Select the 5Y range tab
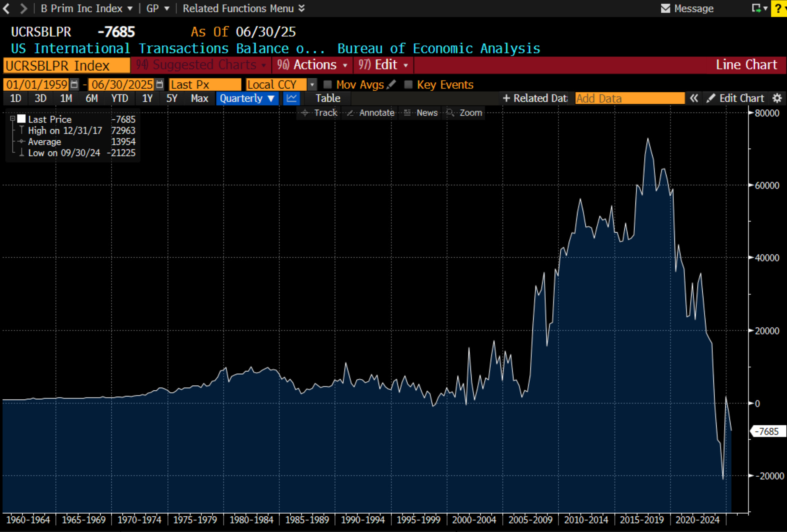Screen dimensions: 787x532 pos(171,98)
